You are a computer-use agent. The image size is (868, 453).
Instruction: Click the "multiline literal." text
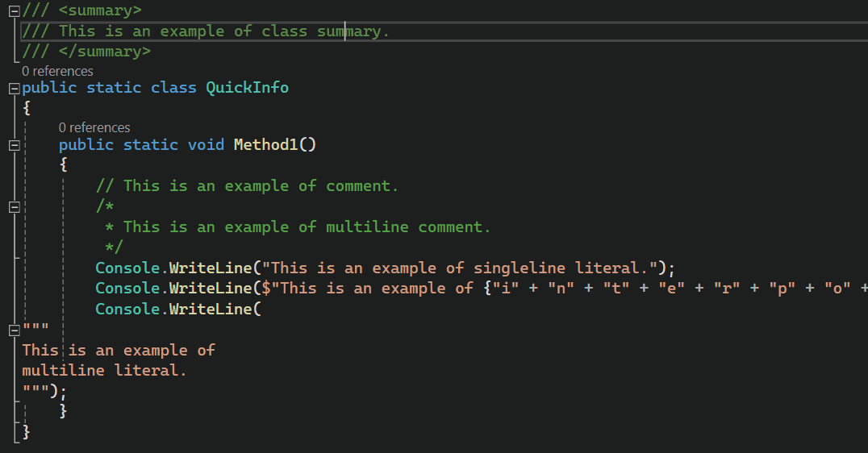104,371
